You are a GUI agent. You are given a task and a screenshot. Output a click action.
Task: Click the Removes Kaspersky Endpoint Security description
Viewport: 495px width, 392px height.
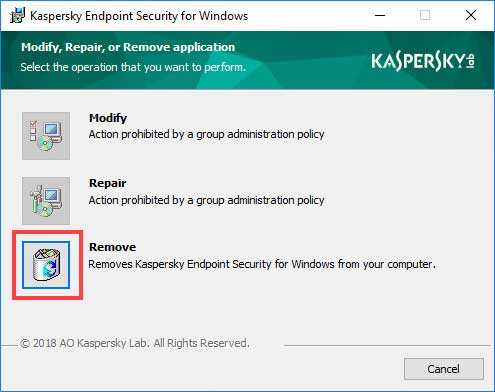262,264
